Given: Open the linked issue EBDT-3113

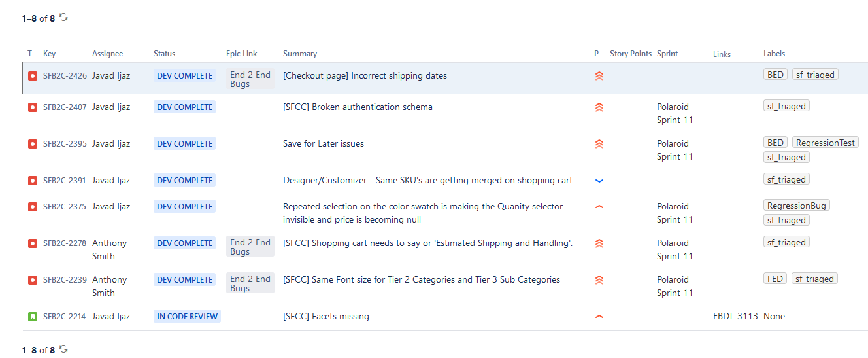Looking at the screenshot, I should tap(735, 317).
